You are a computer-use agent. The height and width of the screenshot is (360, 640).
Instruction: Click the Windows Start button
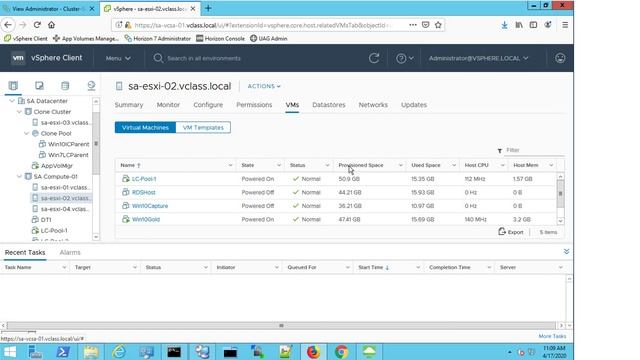pos(9,352)
